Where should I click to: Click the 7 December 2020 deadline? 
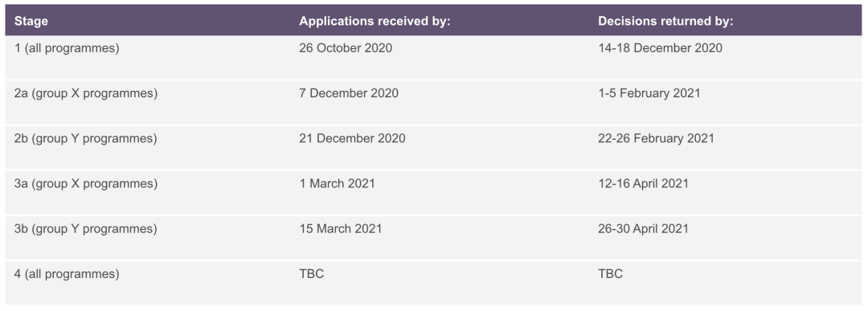(349, 93)
